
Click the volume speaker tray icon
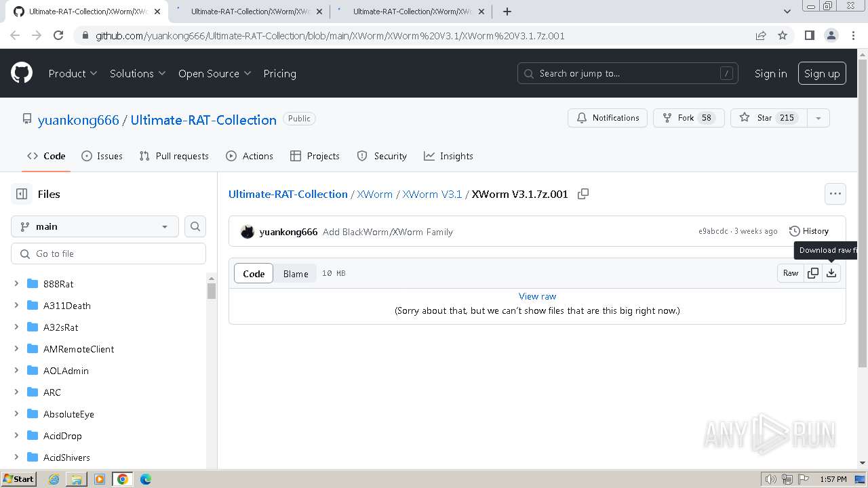[x=770, y=479]
